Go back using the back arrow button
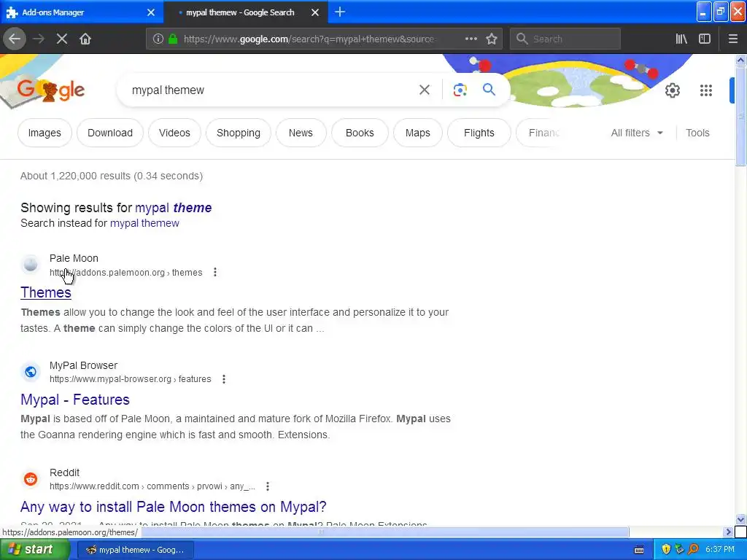 (15, 39)
